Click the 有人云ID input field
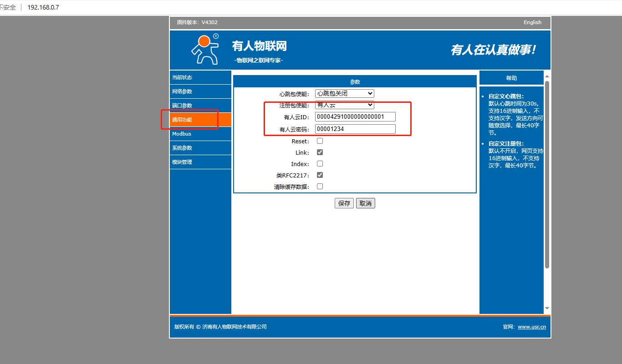Screen dimensions: 622x364 (x=355, y=117)
